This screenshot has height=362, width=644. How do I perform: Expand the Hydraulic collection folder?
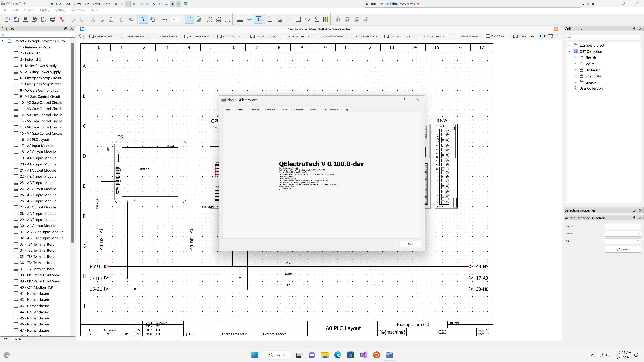[x=575, y=70]
